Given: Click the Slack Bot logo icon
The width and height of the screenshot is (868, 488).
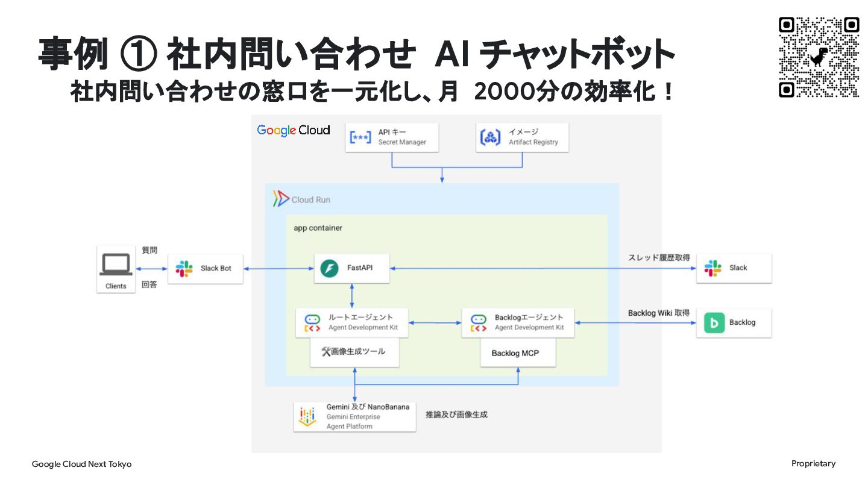Looking at the screenshot, I should [x=184, y=267].
